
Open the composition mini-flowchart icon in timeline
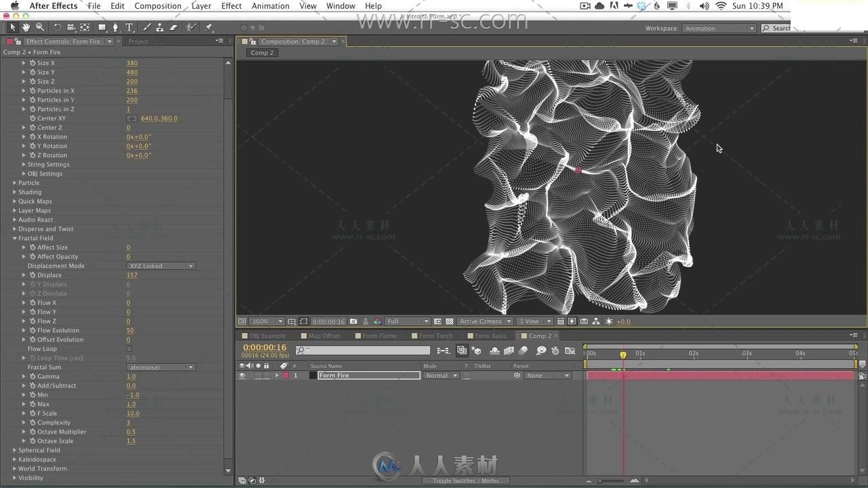click(x=443, y=350)
